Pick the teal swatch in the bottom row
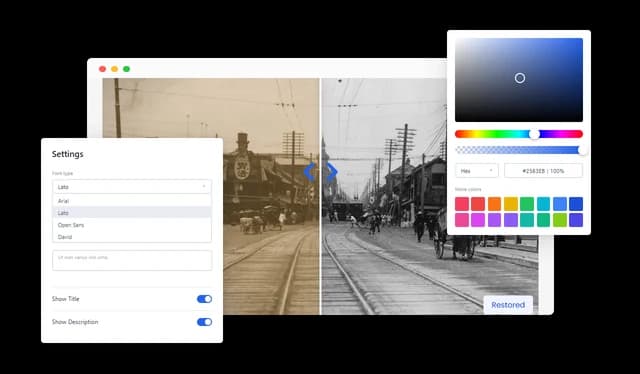 pyautogui.click(x=527, y=220)
